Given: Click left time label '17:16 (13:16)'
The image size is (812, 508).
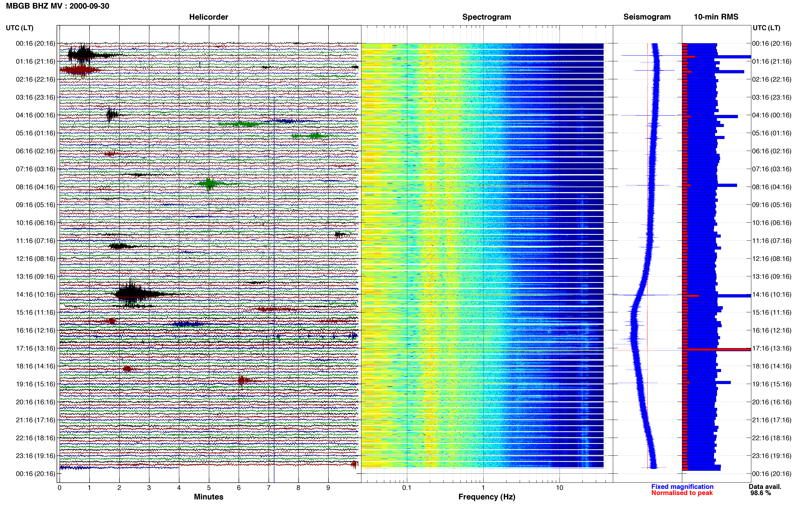Looking at the screenshot, I should (x=36, y=348).
